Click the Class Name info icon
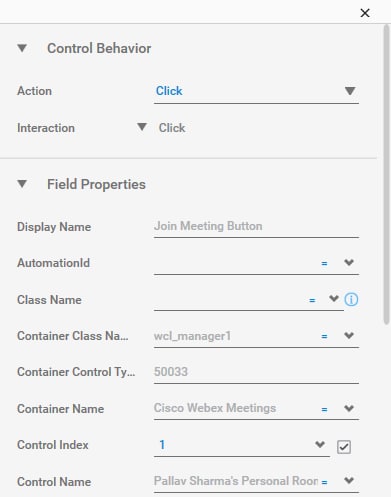391x497 pixels. (x=351, y=299)
